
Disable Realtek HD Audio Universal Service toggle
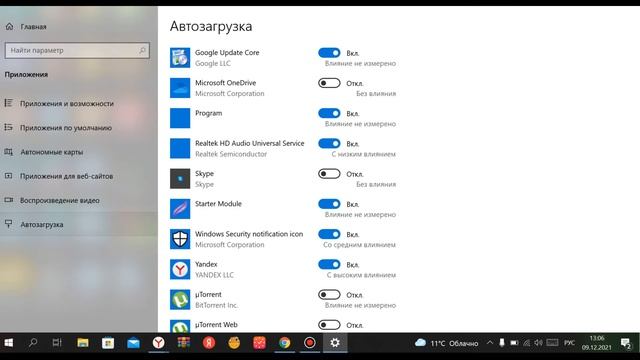coord(329,143)
